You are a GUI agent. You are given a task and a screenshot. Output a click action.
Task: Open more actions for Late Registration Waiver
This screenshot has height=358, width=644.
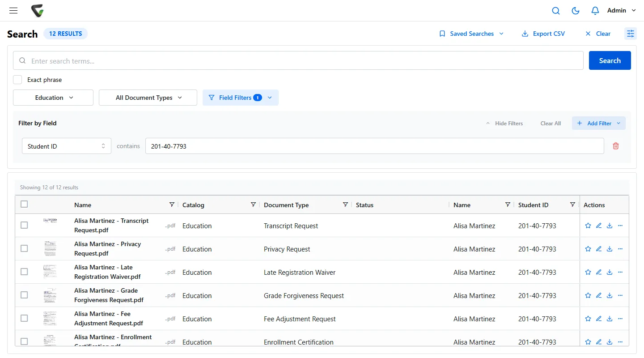620,272
